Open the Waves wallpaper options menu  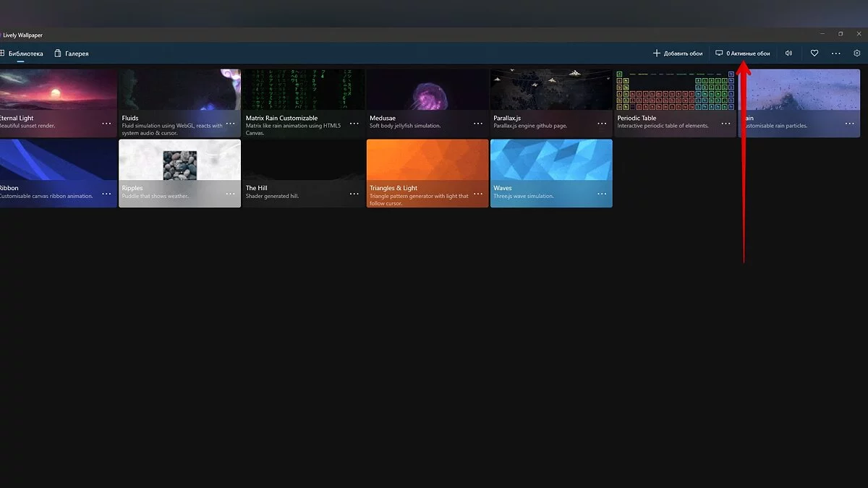[x=602, y=194]
